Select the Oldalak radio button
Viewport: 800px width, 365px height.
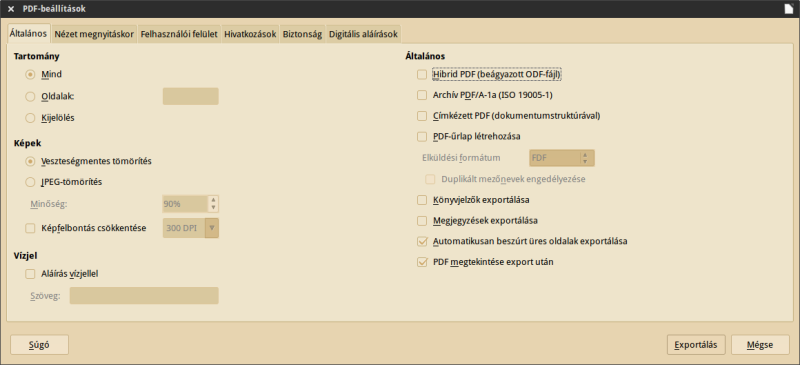[x=30, y=96]
